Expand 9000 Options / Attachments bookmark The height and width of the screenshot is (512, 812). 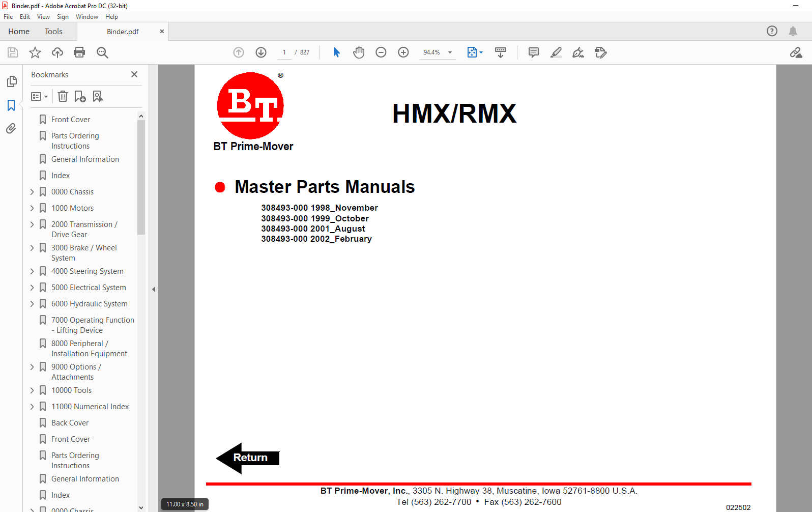[32, 367]
